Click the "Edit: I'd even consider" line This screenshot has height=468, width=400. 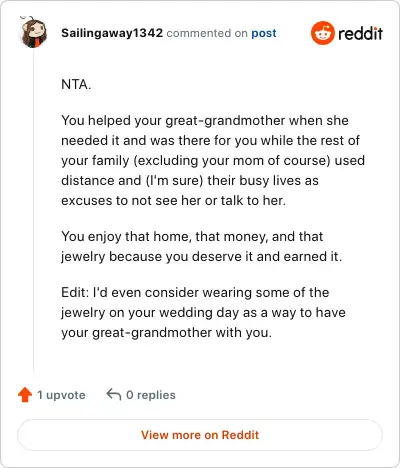pyautogui.click(x=195, y=293)
